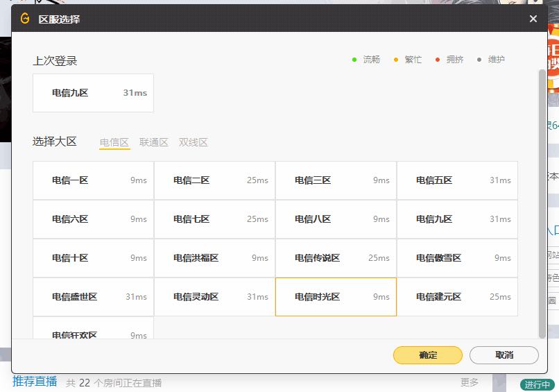This screenshot has width=559, height=392.
Task: Select the highlighted 电信时光区 server
Action: [x=336, y=297]
